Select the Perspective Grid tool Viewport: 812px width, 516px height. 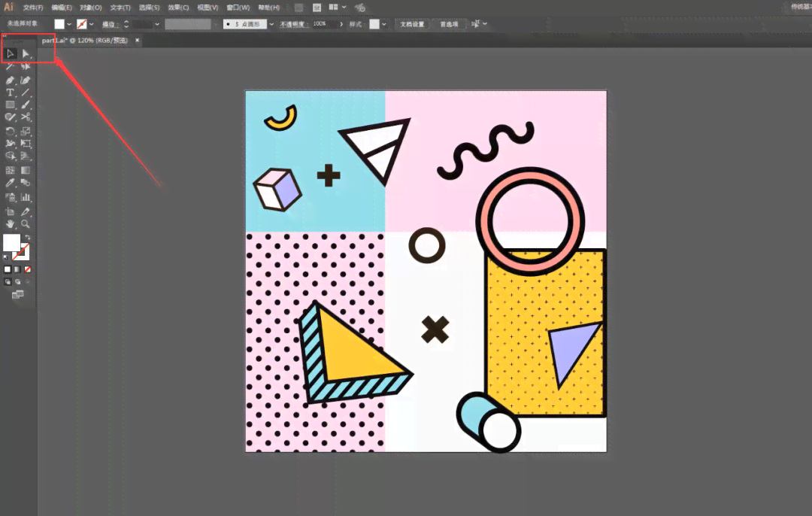coord(26,156)
